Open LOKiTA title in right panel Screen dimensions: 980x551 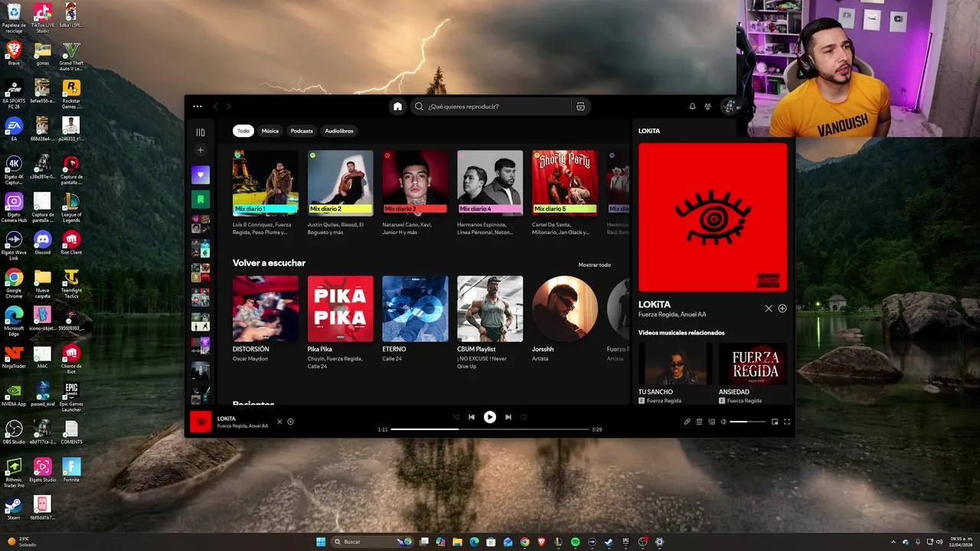(x=655, y=305)
